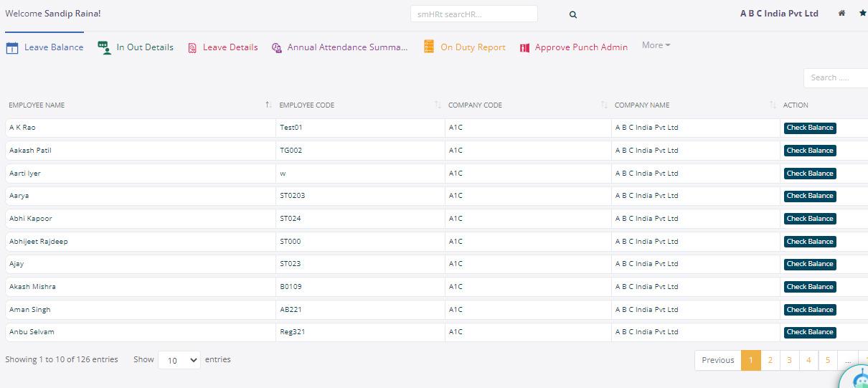Click the Leave Balance calendar icon

(12, 48)
